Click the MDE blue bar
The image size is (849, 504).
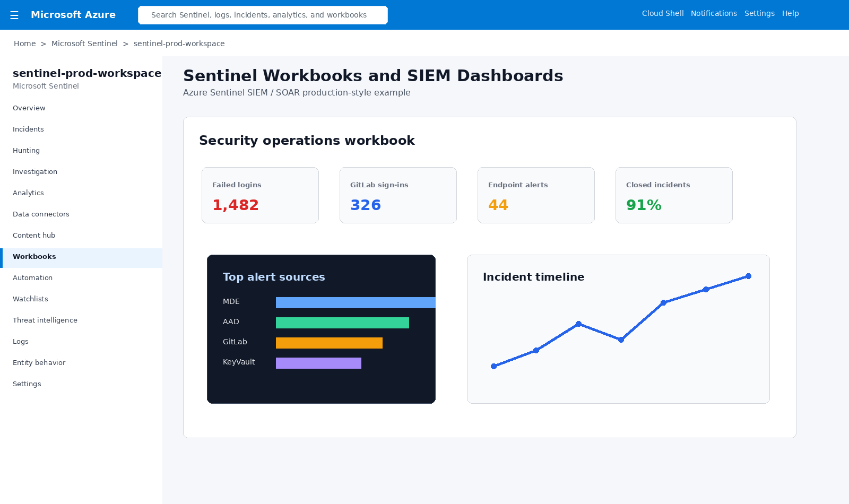coord(356,302)
